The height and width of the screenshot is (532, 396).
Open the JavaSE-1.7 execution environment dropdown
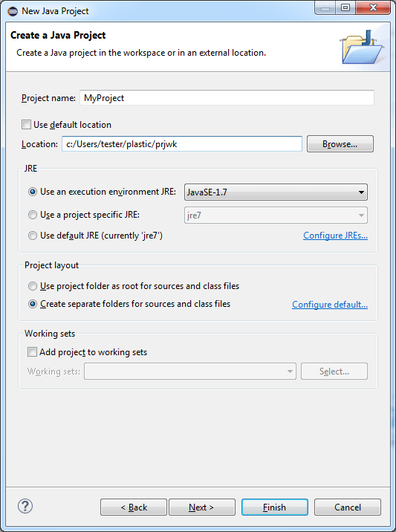[276, 192]
